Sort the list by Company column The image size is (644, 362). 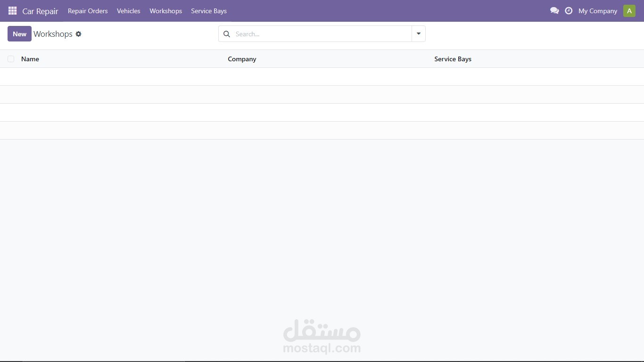coord(242,59)
